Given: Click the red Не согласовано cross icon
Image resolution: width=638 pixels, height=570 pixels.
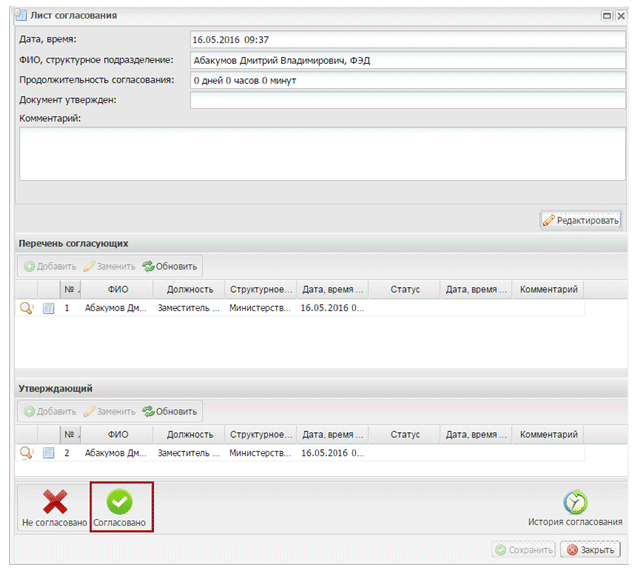Looking at the screenshot, I should 54,501.
